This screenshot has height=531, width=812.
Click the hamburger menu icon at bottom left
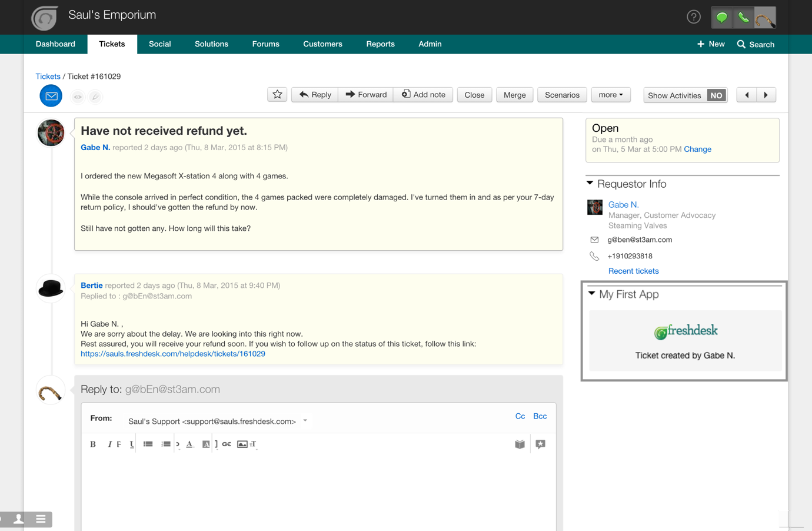pos(41,519)
